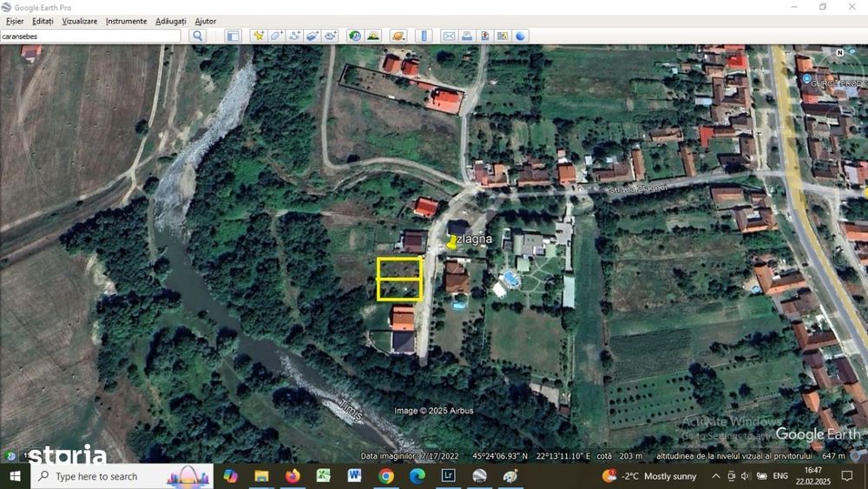868x489 pixels.
Task: Click the Type here to search box
Action: click(x=122, y=476)
